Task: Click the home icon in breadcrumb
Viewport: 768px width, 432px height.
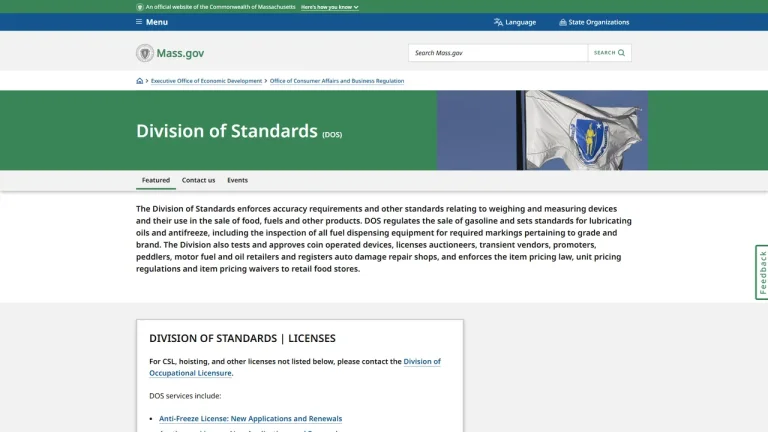Action: [140, 81]
